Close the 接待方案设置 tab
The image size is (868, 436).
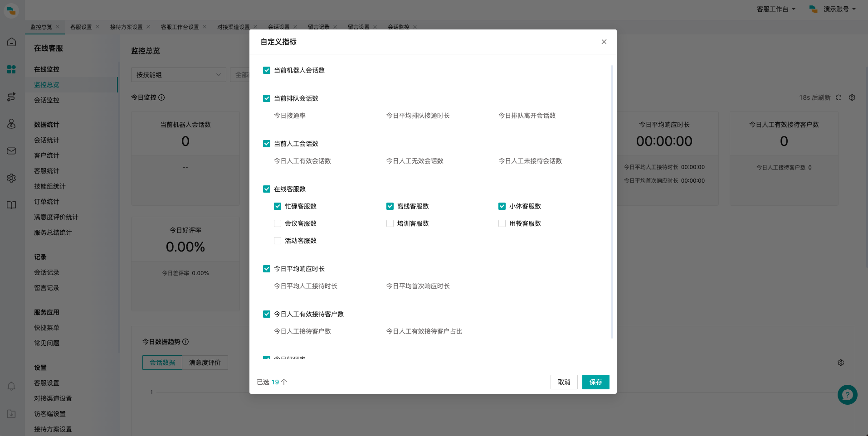[x=148, y=27]
